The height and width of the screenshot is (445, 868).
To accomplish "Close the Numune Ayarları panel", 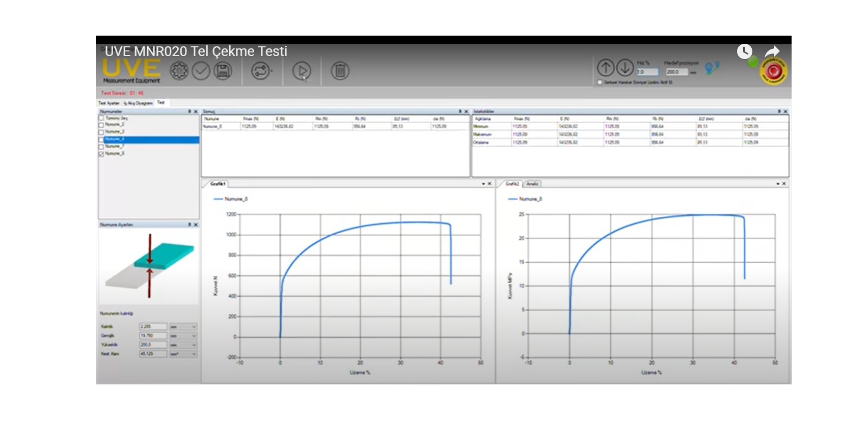I will click(196, 225).
